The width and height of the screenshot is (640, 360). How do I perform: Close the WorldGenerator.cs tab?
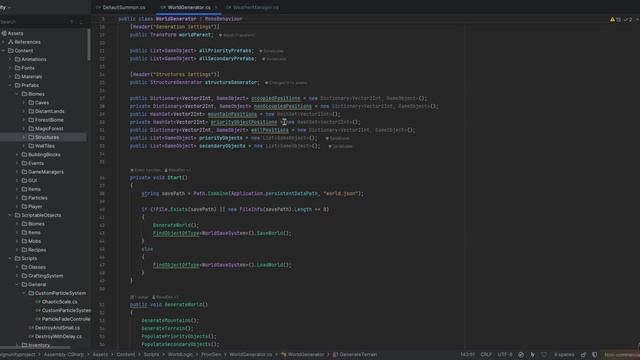(x=216, y=7)
